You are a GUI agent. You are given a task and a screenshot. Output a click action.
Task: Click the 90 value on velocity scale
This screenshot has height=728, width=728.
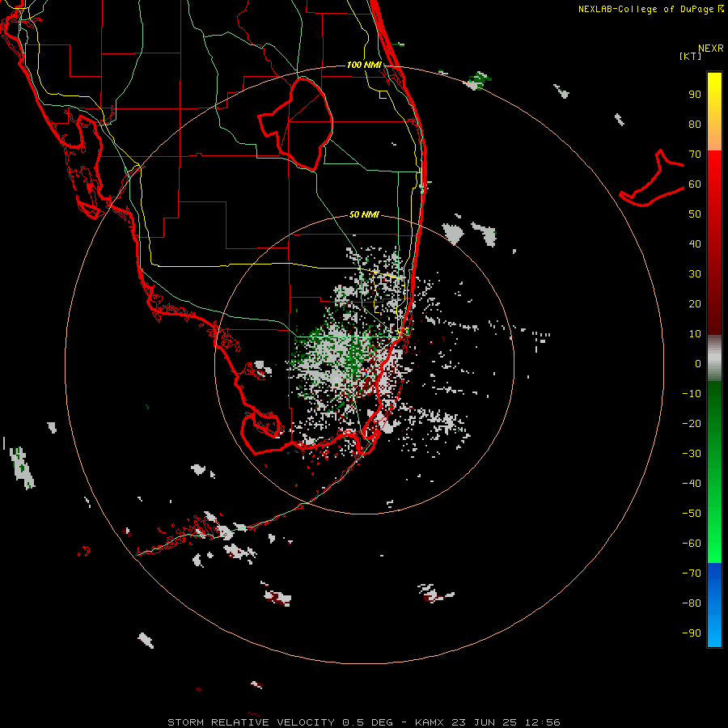pos(695,95)
